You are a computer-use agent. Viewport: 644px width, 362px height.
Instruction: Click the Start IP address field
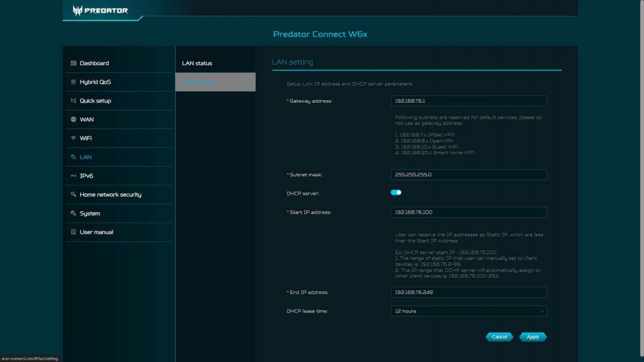(x=469, y=212)
